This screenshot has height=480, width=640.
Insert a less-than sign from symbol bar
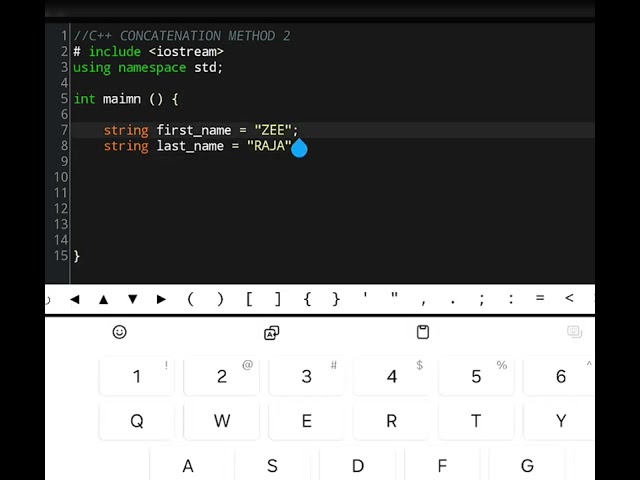pos(569,298)
